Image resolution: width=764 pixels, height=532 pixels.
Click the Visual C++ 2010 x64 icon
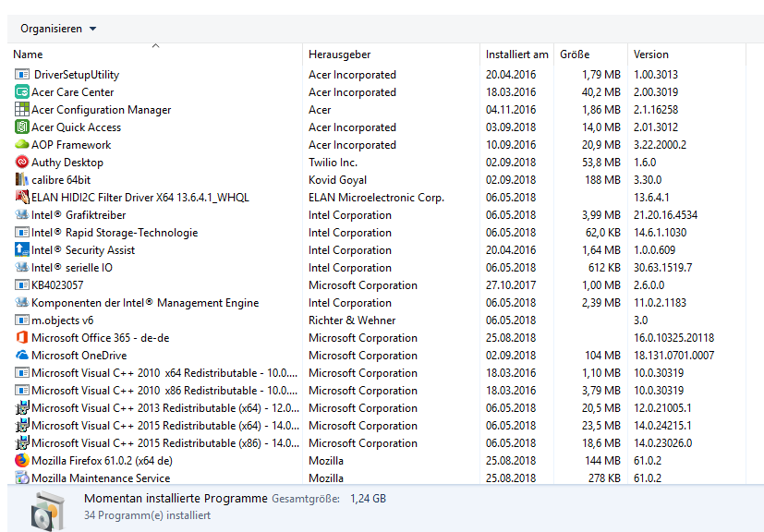coord(22,373)
